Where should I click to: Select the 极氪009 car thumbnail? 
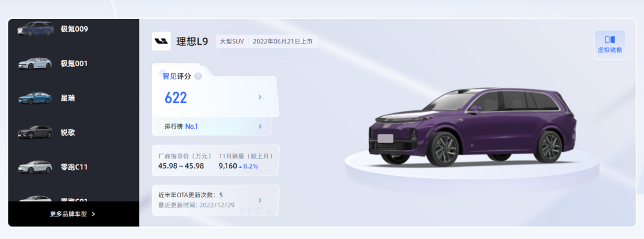tap(35, 29)
